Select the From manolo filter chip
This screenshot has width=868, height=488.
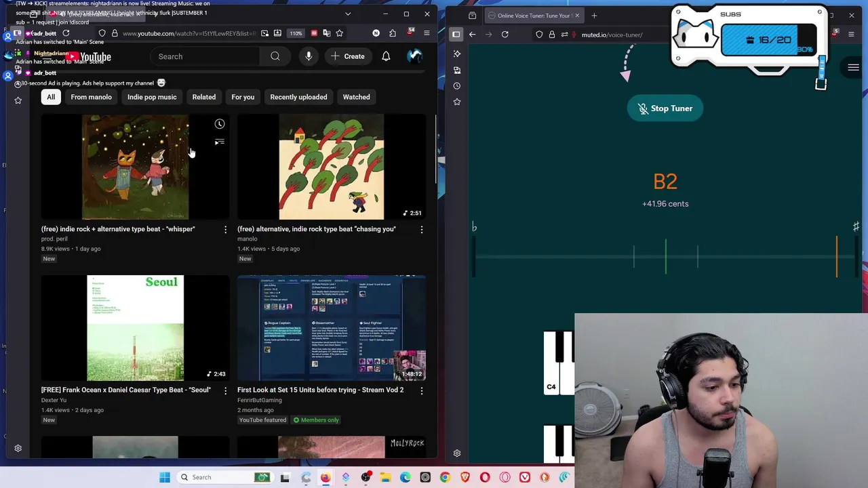pos(91,97)
